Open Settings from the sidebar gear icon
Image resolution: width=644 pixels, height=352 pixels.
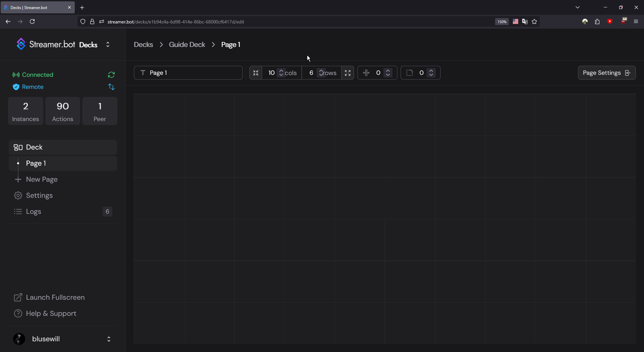tap(18, 195)
